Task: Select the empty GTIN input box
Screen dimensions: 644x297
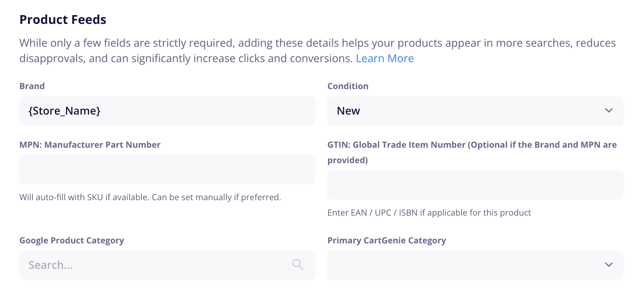Action: pyautogui.click(x=475, y=185)
